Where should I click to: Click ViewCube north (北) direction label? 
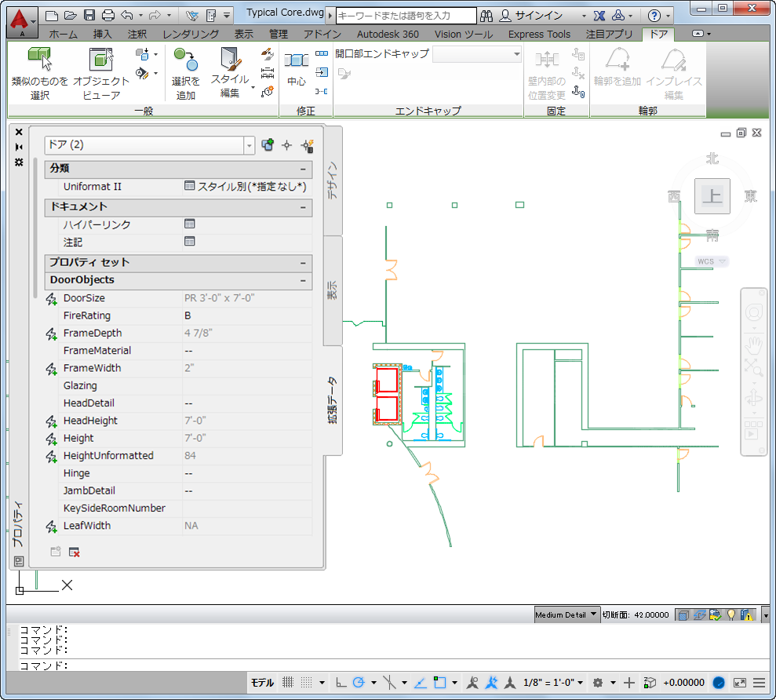pyautogui.click(x=712, y=159)
